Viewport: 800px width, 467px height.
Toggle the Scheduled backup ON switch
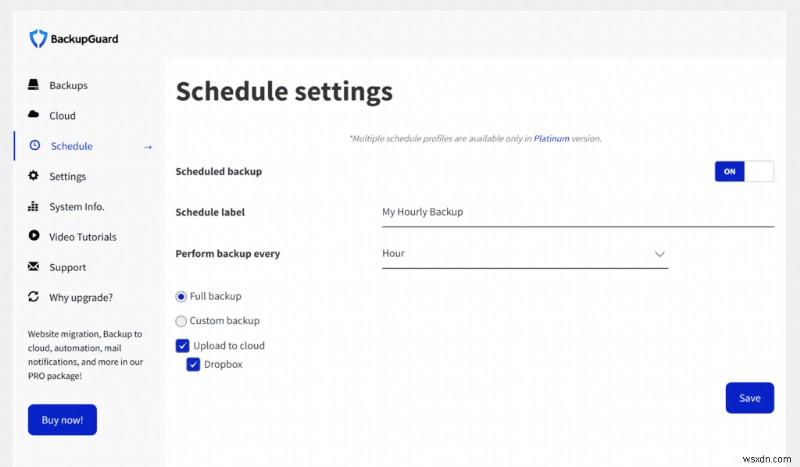click(744, 171)
